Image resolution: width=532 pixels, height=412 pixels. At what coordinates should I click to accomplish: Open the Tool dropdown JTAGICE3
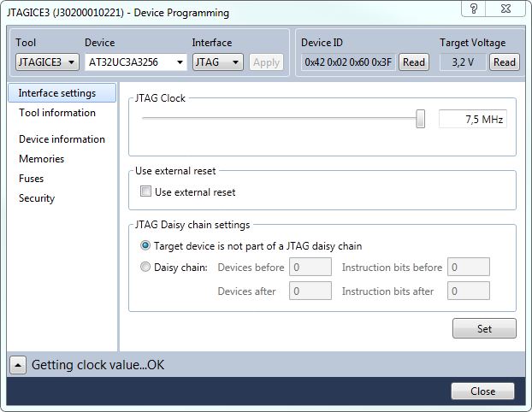tap(47, 62)
